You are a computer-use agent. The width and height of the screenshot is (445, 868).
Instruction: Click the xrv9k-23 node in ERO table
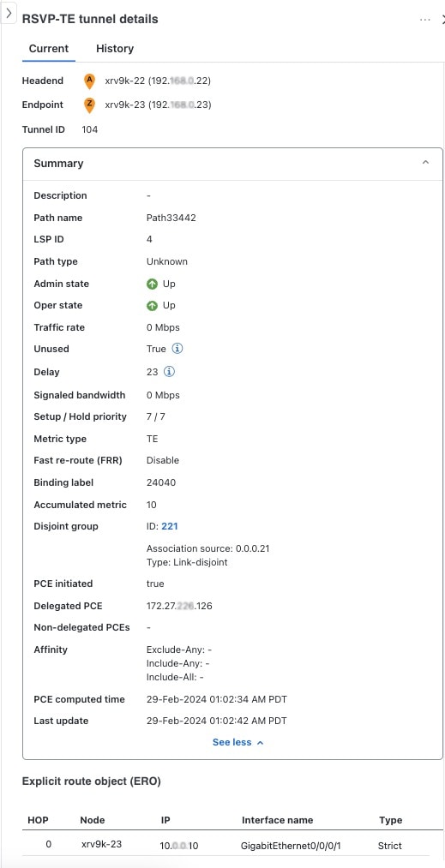tap(101, 844)
